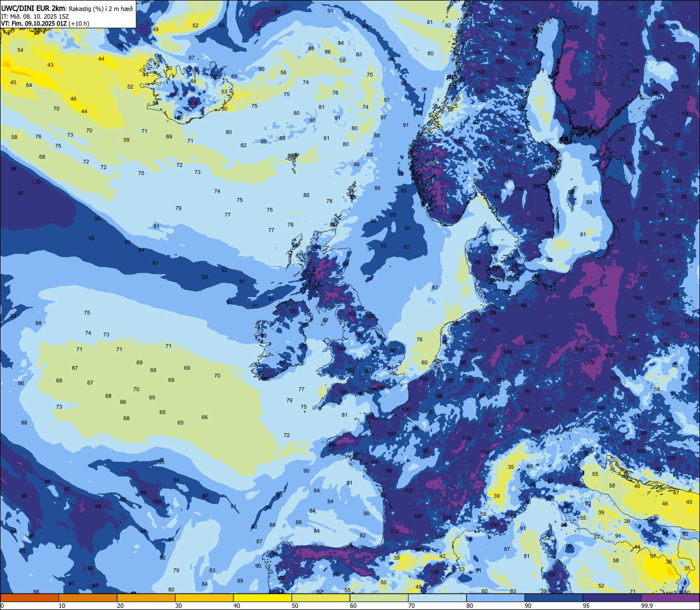This screenshot has width=700, height=610.
Task: Click the golden 30–40 legend swatch
Action: [204, 597]
